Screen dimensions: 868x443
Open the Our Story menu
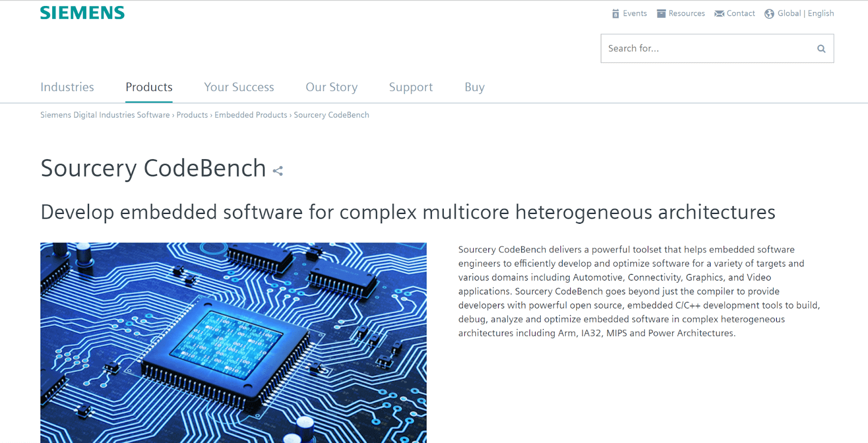pyautogui.click(x=331, y=87)
